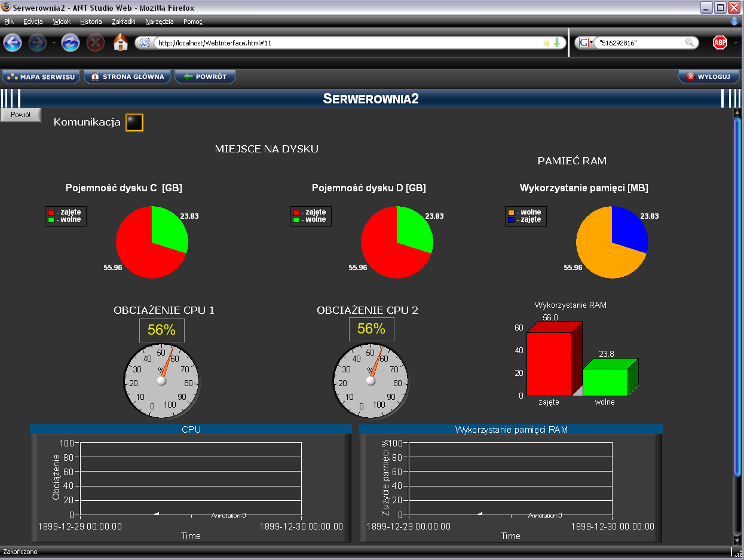Click the CPU trend chart title bar
The image size is (744, 560).
pyautogui.click(x=191, y=429)
